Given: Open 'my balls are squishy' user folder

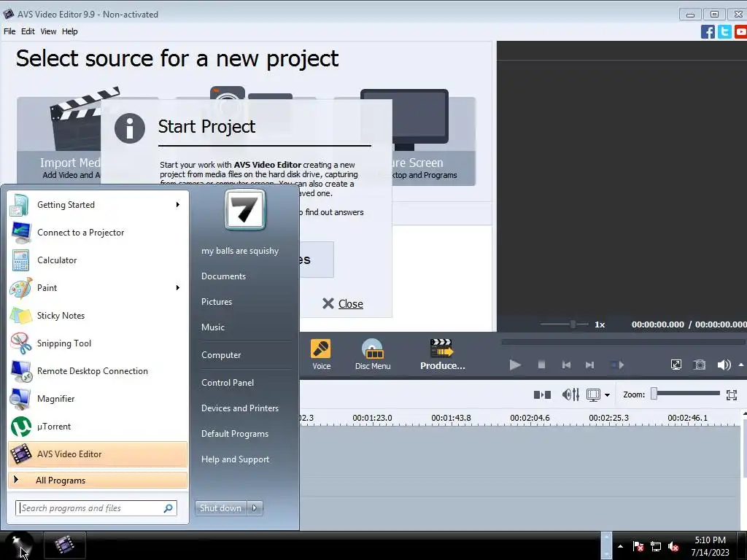Looking at the screenshot, I should coord(240,251).
